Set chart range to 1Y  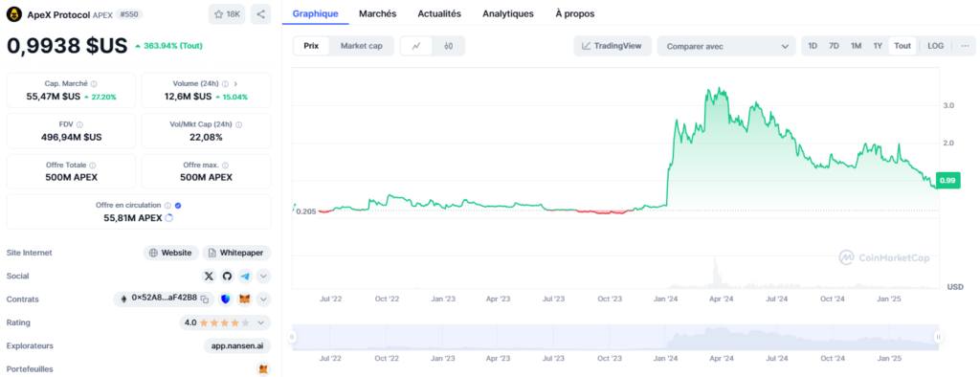pyautogui.click(x=878, y=46)
